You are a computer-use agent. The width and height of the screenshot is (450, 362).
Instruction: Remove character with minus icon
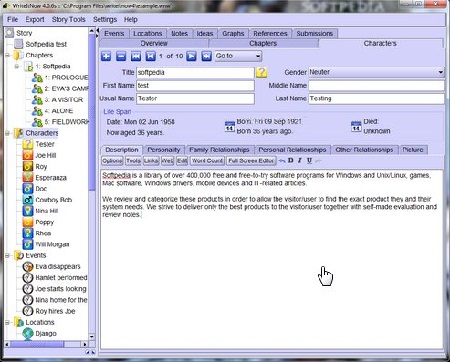click(x=121, y=56)
